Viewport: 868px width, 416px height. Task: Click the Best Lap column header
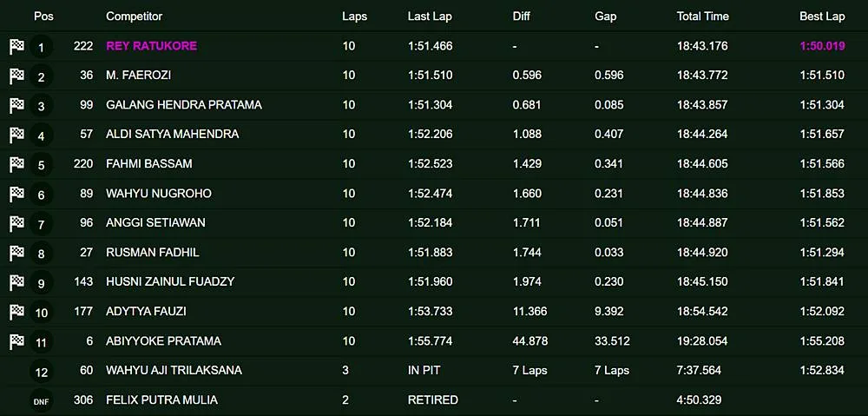pyautogui.click(x=822, y=17)
